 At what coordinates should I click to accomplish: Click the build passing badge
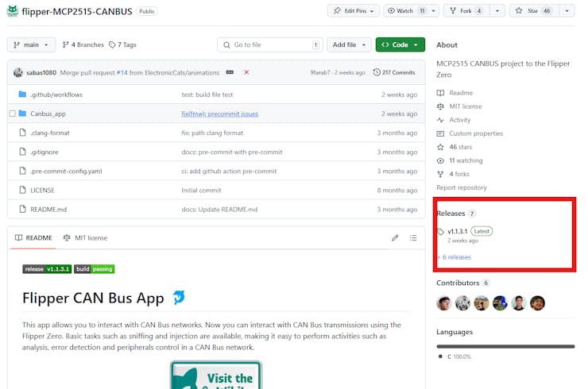(94, 269)
